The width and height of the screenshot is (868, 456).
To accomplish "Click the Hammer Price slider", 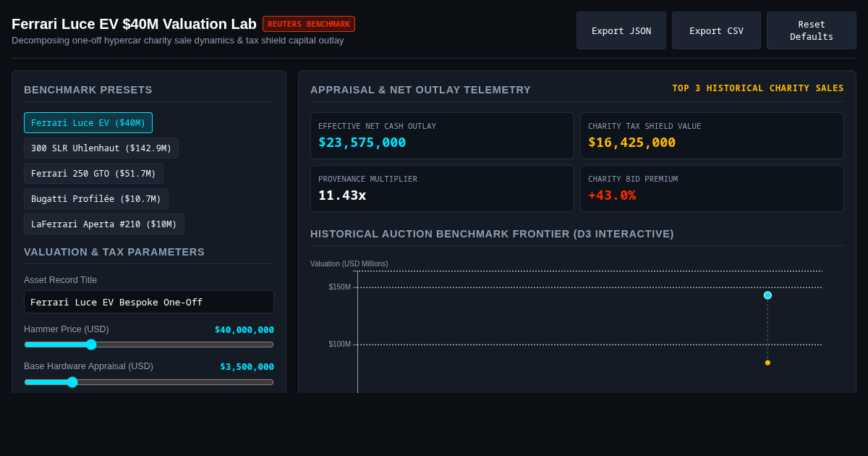I will pos(149,345).
